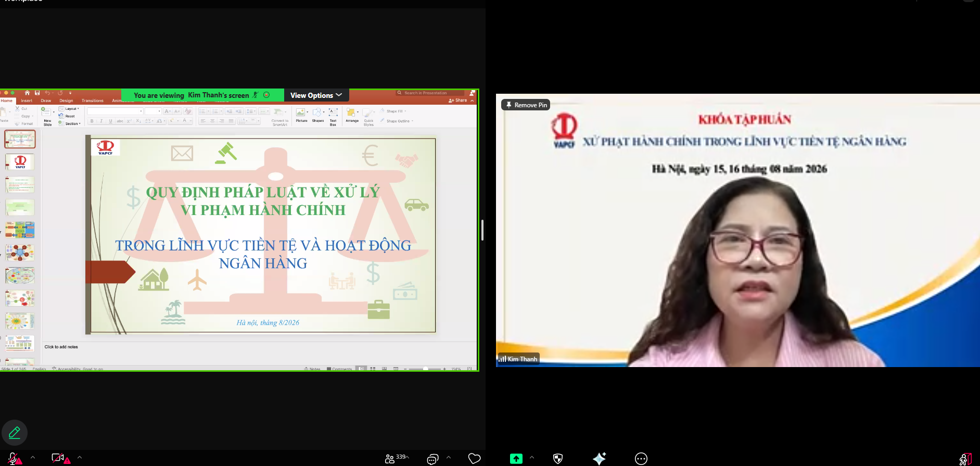Switch to slide sorter view icon
The height and width of the screenshot is (466, 980).
pyautogui.click(x=373, y=369)
